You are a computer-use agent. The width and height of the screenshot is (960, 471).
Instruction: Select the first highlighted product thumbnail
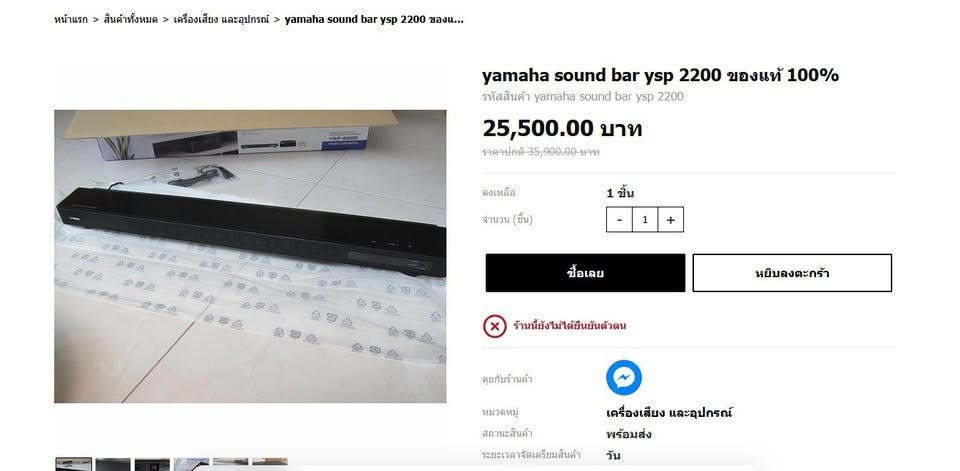(x=73, y=464)
